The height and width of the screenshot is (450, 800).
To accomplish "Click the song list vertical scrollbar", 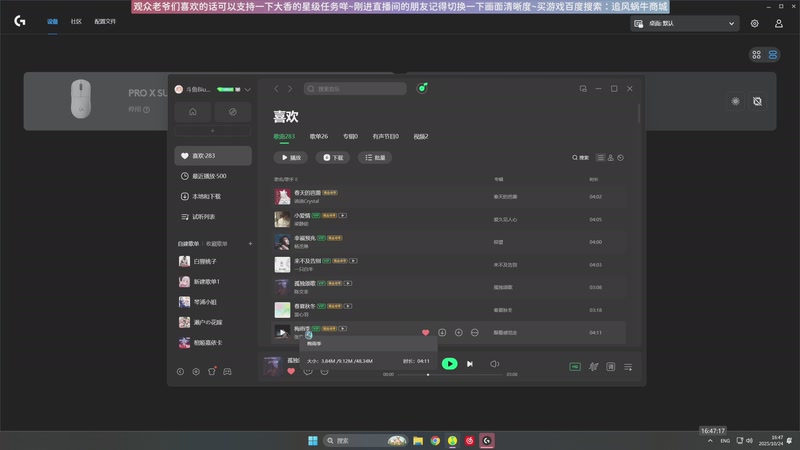I will coord(638,113).
